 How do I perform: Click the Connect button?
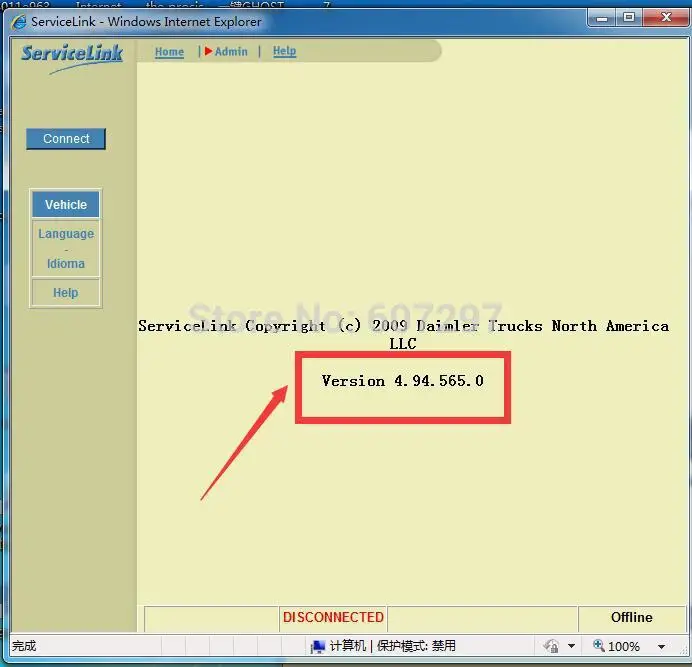[66, 139]
